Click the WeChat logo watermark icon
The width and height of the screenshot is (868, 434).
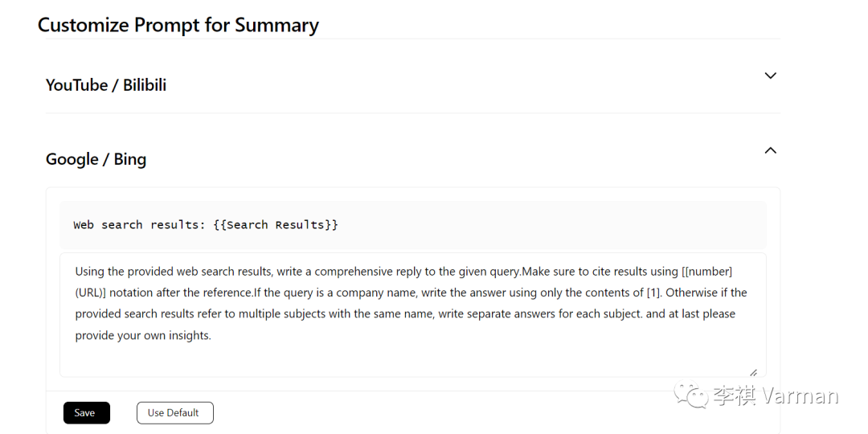tap(691, 394)
